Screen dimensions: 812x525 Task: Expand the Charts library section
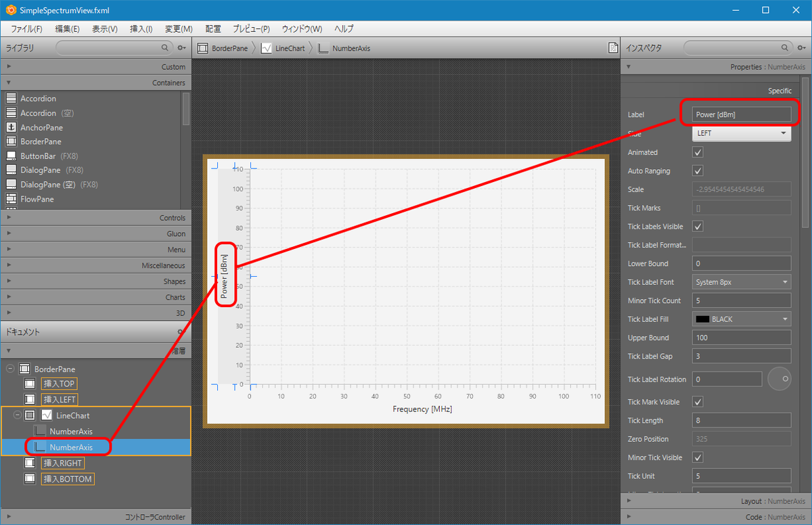95,297
